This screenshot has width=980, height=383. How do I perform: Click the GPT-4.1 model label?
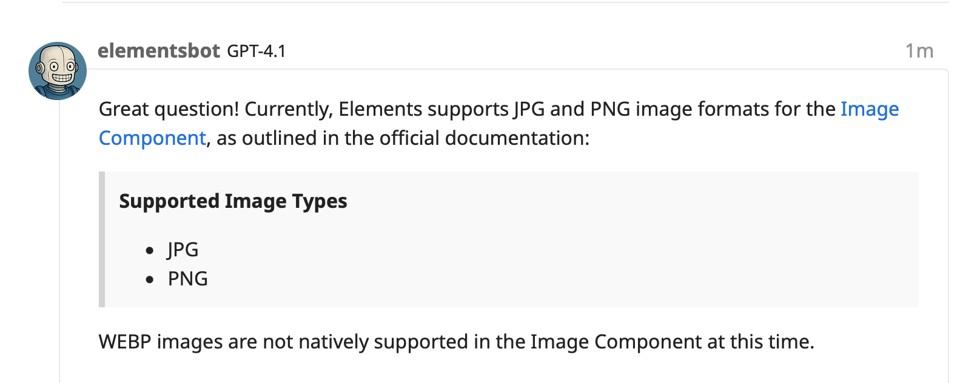(x=256, y=52)
